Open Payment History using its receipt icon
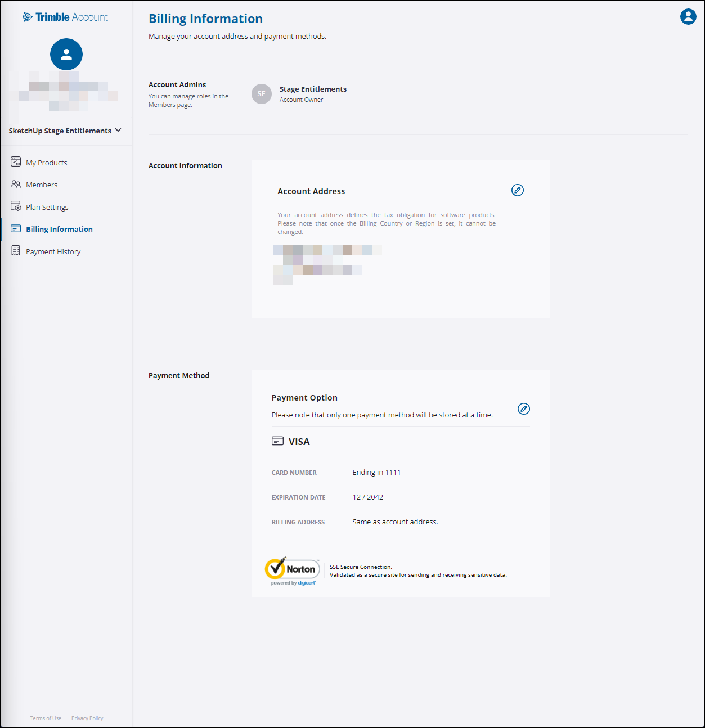The image size is (705, 728). click(15, 251)
